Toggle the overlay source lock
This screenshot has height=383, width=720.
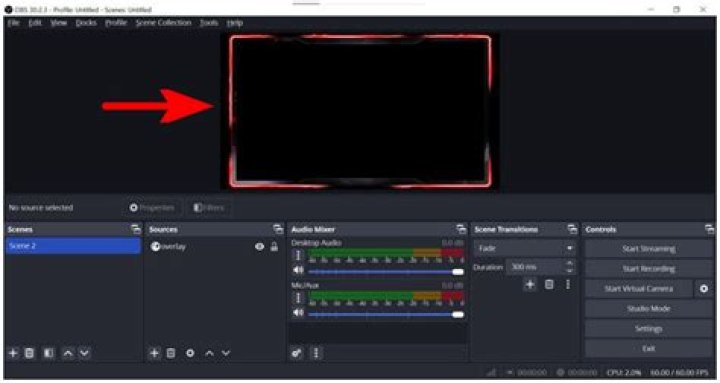(x=274, y=247)
